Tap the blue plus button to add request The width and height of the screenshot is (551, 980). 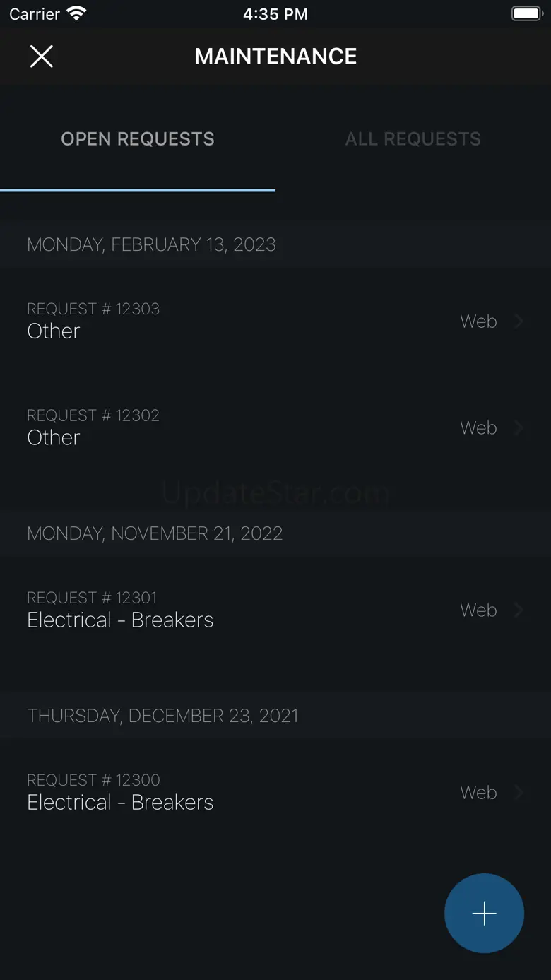pyautogui.click(x=484, y=914)
